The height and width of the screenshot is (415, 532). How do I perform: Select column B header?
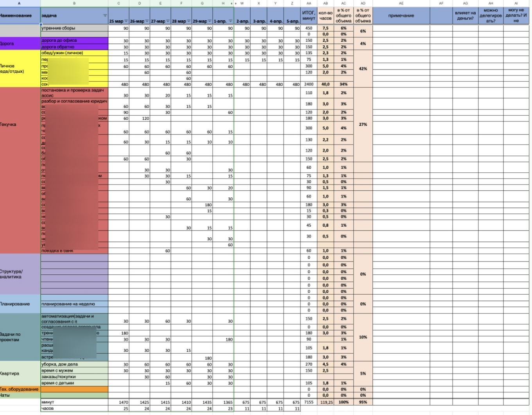coord(74,3)
